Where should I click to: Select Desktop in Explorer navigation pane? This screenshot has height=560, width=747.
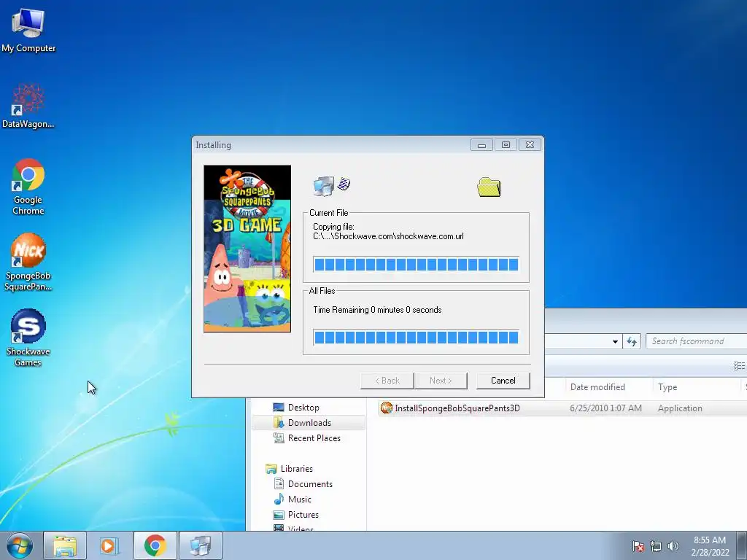pyautogui.click(x=303, y=408)
